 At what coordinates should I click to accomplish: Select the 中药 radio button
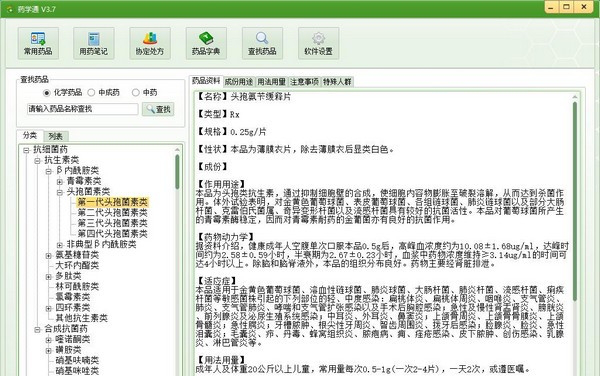135,93
